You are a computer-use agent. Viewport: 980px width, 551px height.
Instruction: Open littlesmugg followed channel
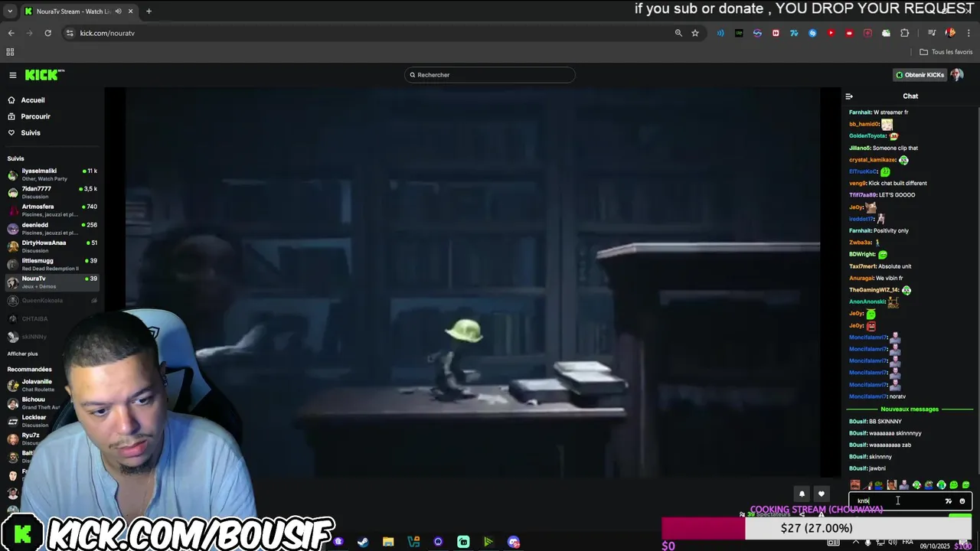pos(52,264)
